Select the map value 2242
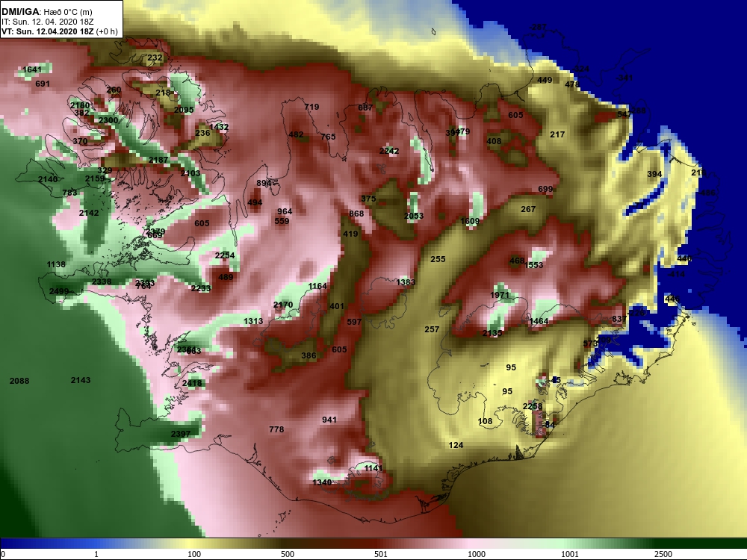Image resolution: width=747 pixels, height=560 pixels. [x=389, y=151]
